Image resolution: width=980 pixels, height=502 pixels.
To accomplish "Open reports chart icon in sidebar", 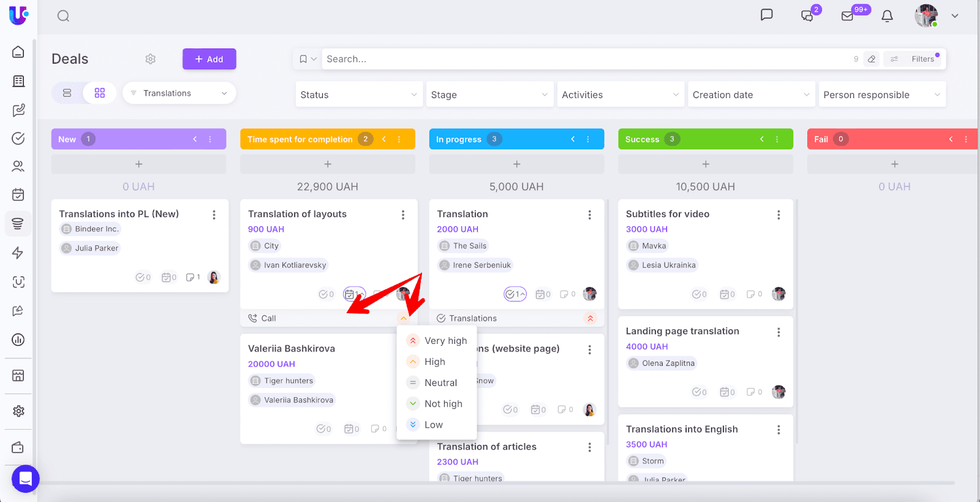I will (18, 340).
